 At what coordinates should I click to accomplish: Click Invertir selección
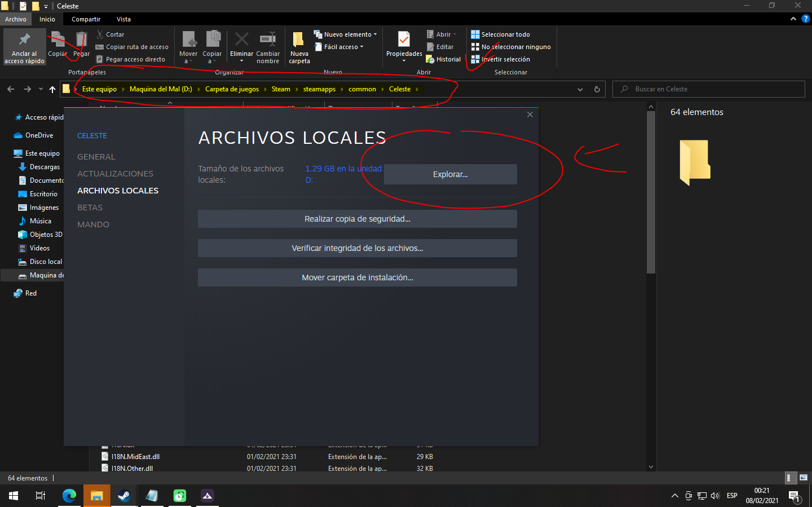[501, 59]
